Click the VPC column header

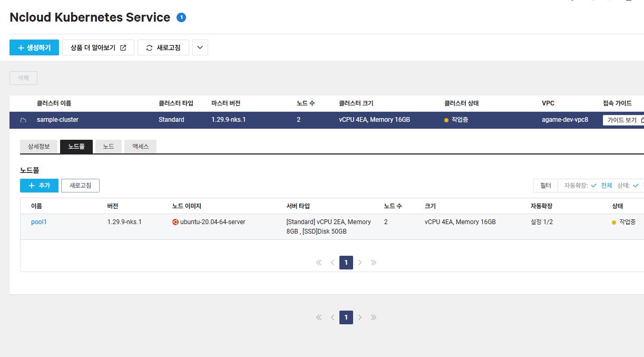[x=548, y=103]
